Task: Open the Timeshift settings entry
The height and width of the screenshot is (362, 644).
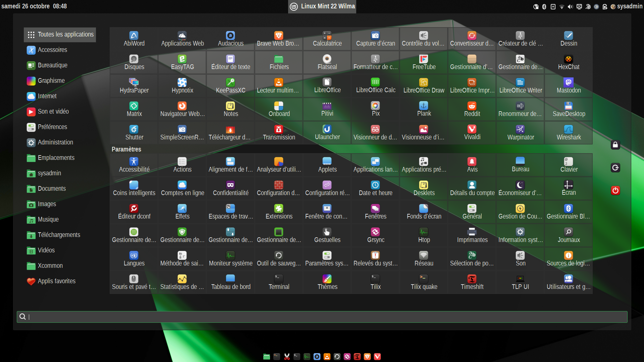Action: coord(472,282)
